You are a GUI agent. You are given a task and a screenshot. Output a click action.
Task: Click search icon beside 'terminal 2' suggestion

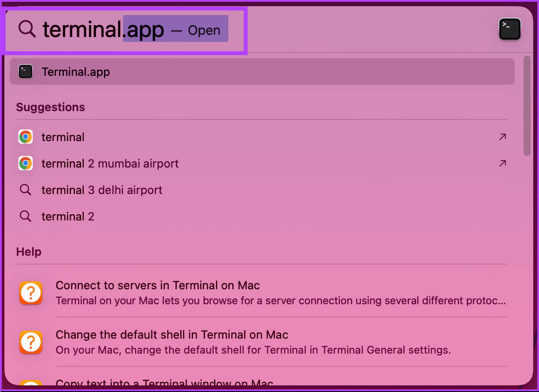click(x=26, y=217)
